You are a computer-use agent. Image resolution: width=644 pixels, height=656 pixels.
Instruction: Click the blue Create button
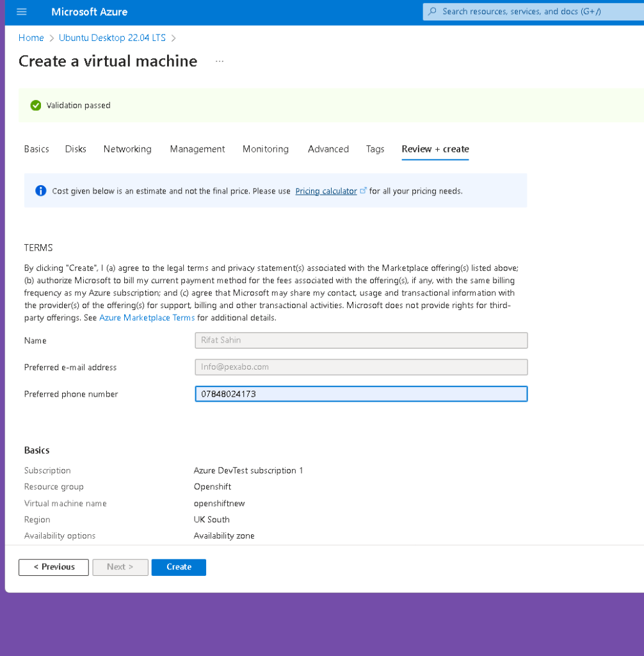point(179,567)
